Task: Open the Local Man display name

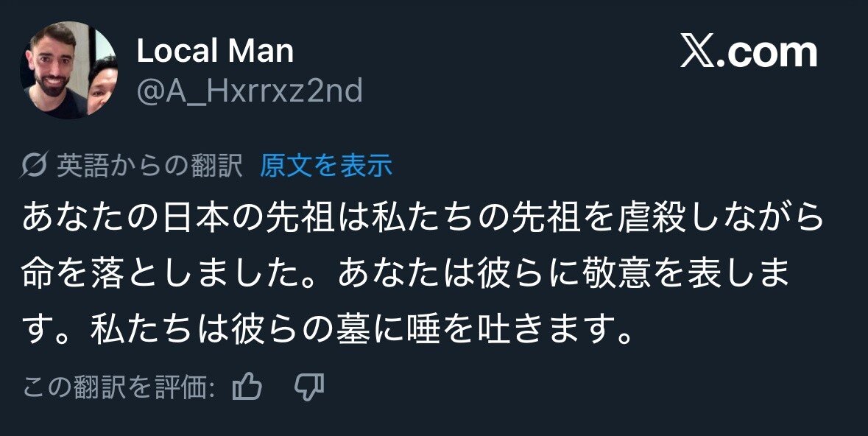Action: point(215,51)
